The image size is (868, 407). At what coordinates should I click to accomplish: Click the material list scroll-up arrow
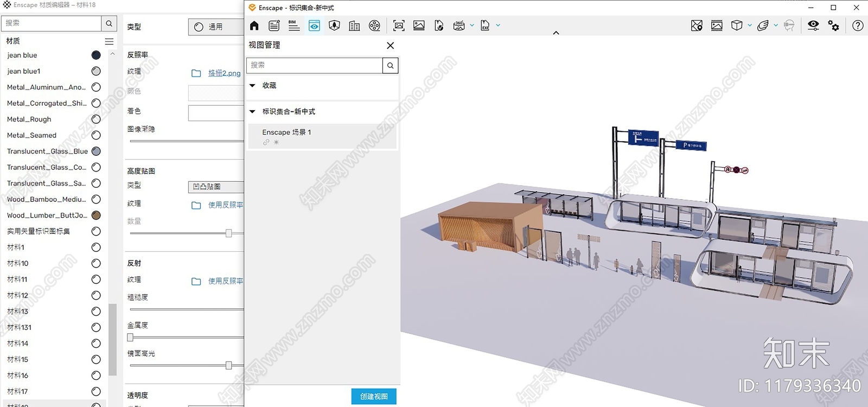click(112, 54)
